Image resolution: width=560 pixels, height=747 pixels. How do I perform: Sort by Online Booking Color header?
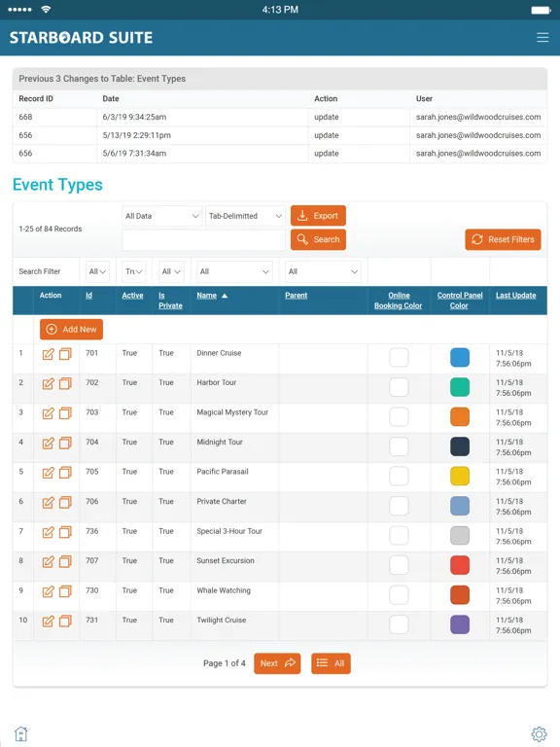[x=398, y=301]
